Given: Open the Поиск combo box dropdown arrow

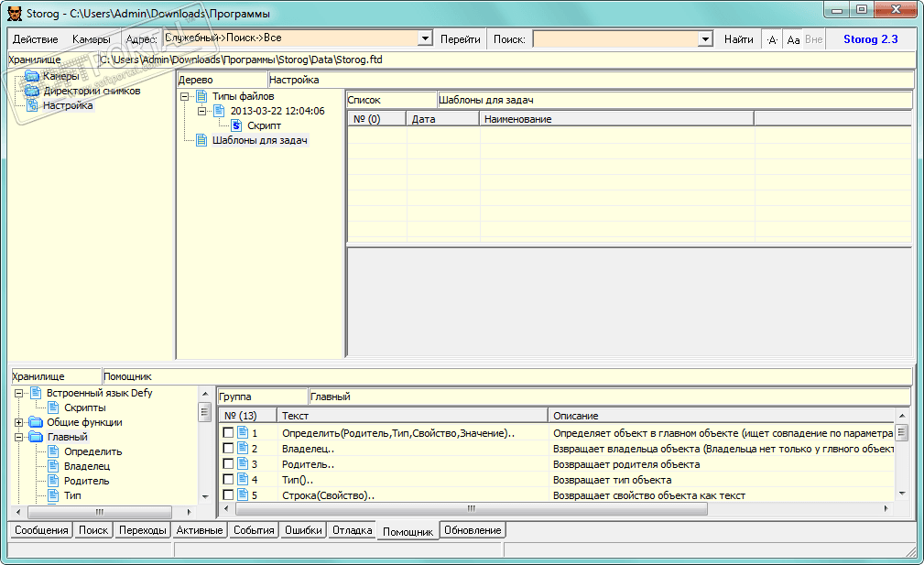Looking at the screenshot, I should pyautogui.click(x=705, y=38).
